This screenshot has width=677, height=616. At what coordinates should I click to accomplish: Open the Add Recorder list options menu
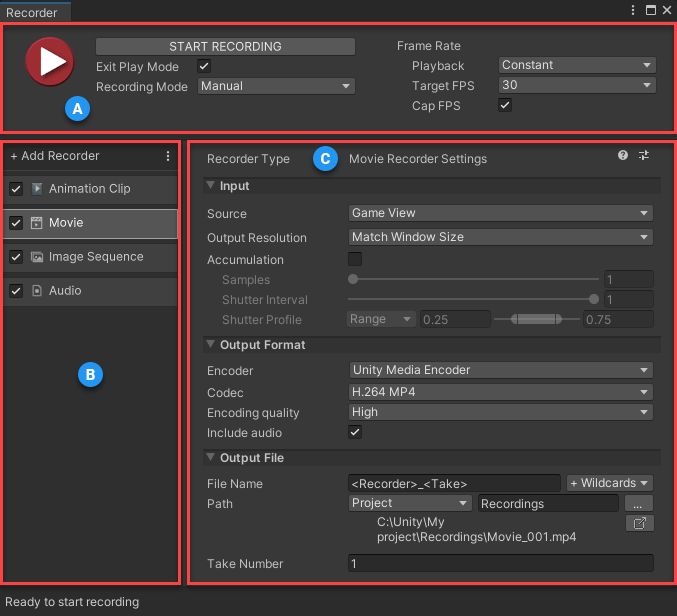(168, 156)
